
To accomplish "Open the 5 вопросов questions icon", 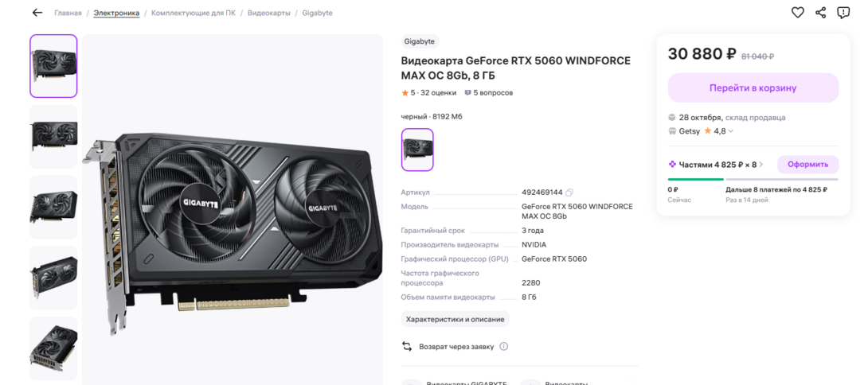I will pyautogui.click(x=467, y=93).
